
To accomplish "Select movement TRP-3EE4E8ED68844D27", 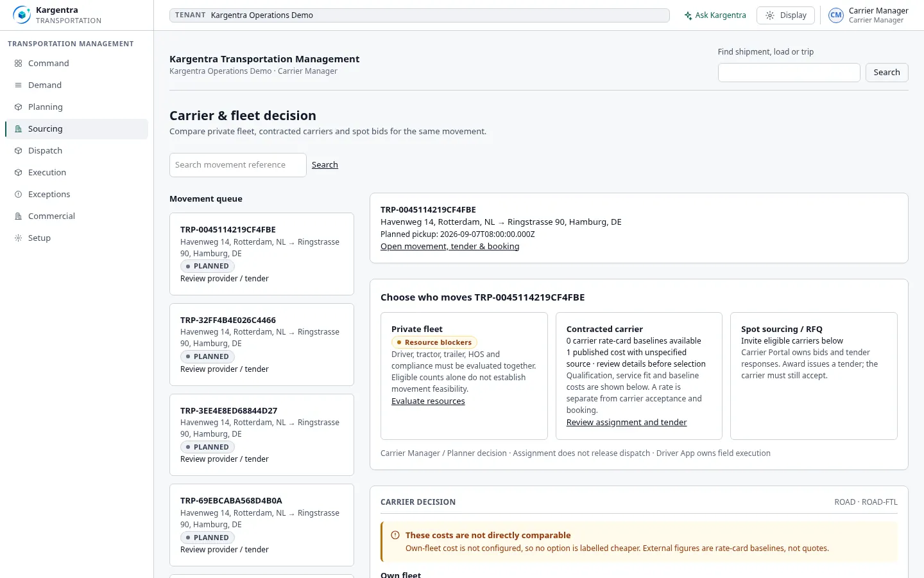I will point(262,435).
